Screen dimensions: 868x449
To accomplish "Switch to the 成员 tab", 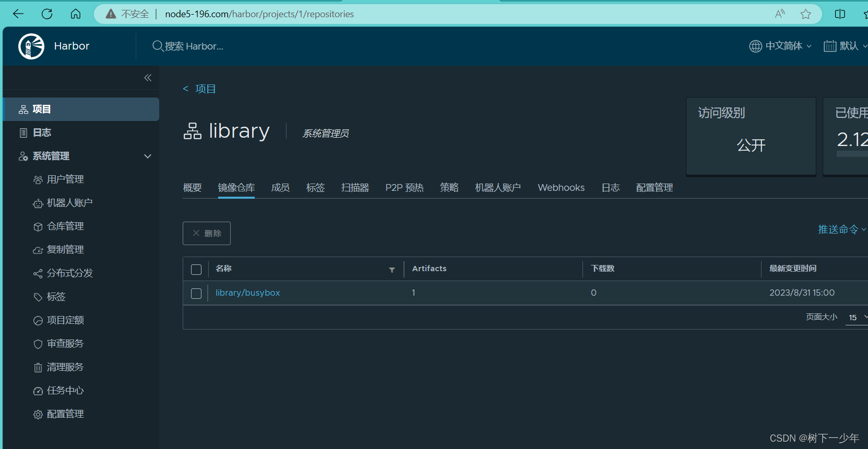I will tap(280, 188).
